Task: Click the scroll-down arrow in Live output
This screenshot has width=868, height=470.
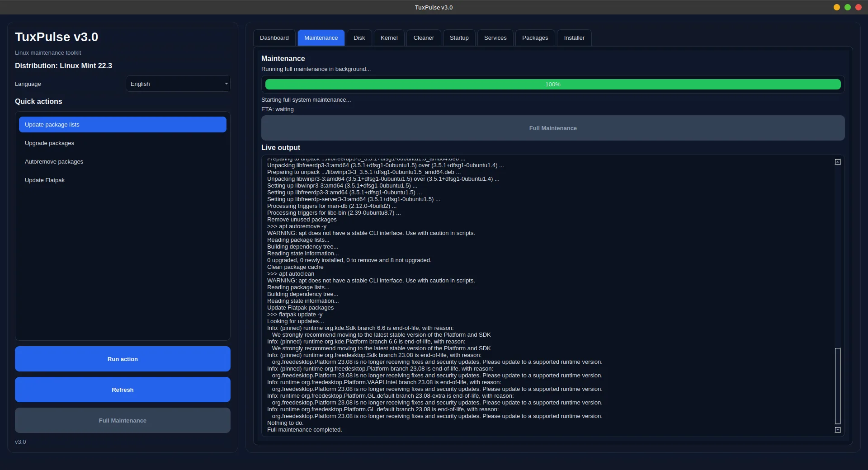Action: coord(838,430)
